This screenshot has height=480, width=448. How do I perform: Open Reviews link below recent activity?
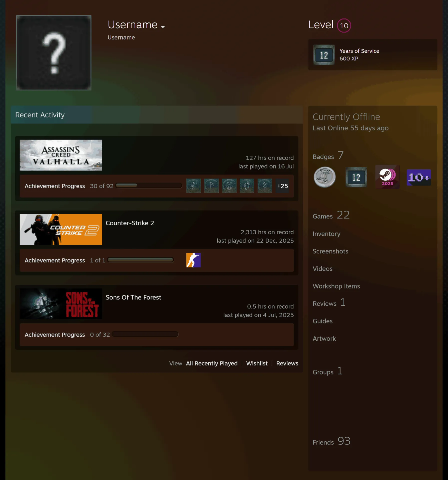(x=287, y=363)
